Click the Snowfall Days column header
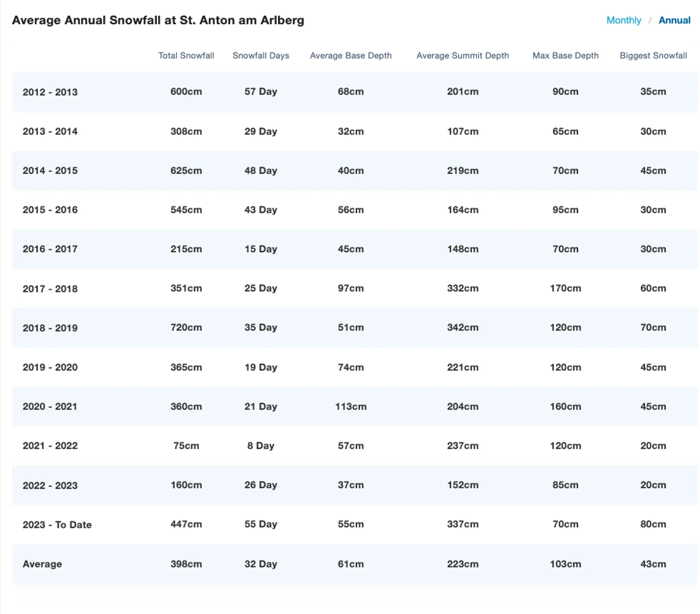The width and height of the screenshot is (700, 614). (261, 55)
